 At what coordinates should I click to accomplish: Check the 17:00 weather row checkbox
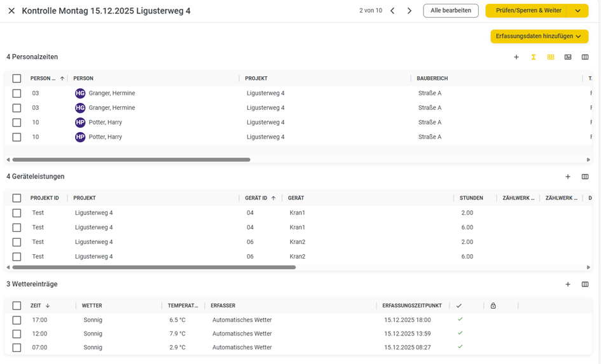pos(17,320)
